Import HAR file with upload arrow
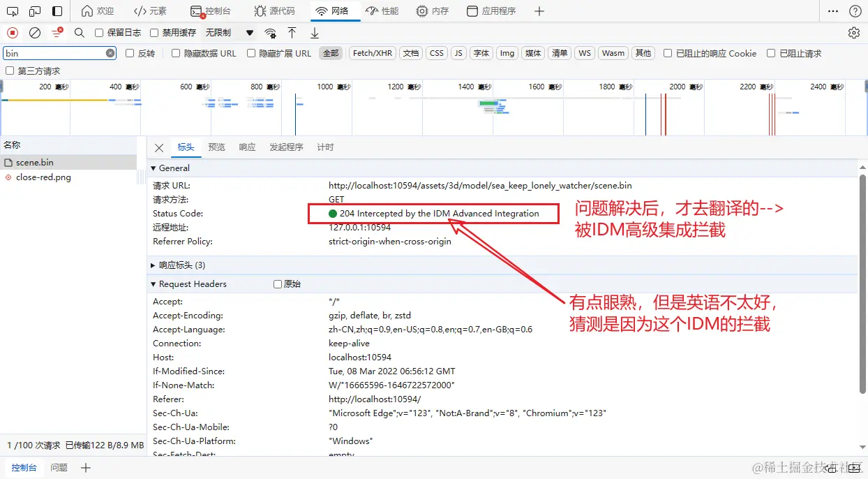868x479 pixels. pos(292,33)
